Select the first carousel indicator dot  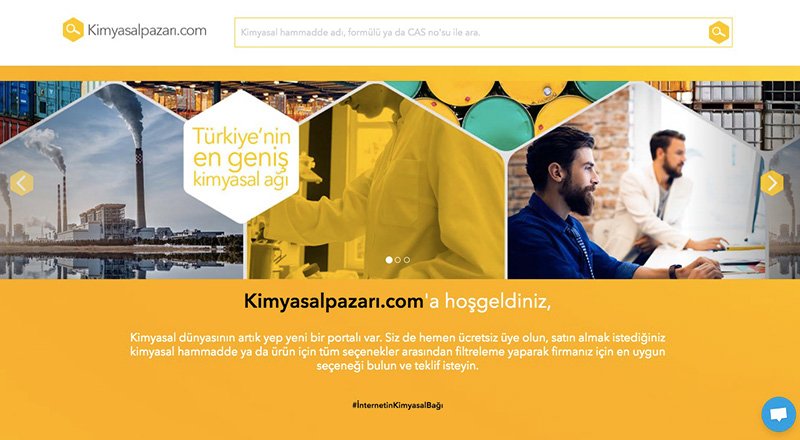(x=389, y=260)
